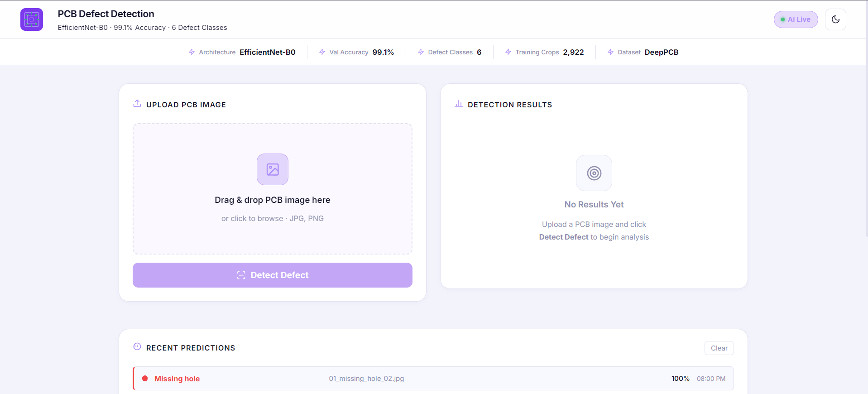Click the upload icon beside Upload PCB Image

click(137, 104)
